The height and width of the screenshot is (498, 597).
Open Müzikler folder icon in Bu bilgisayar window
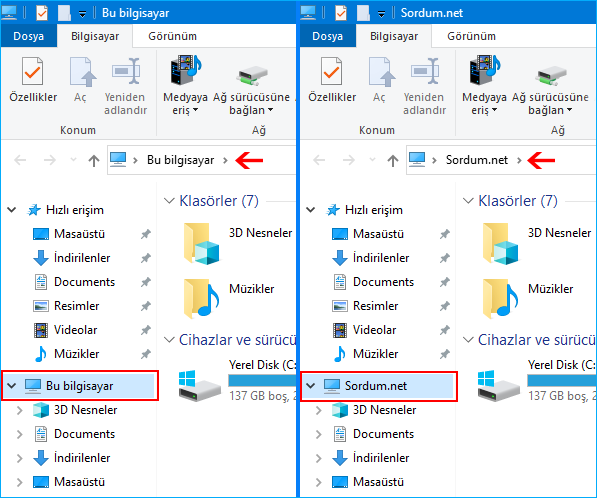[x=202, y=298]
